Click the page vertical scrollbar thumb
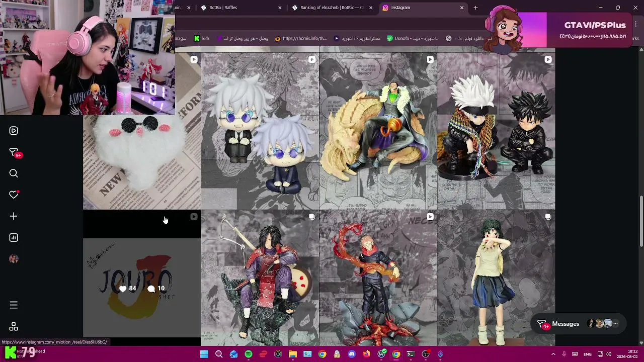644x362 pixels. (x=641, y=221)
